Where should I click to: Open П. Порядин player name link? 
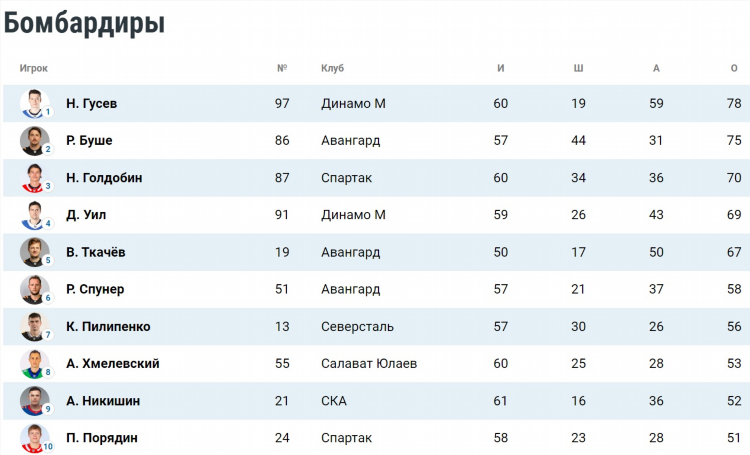click(x=102, y=438)
